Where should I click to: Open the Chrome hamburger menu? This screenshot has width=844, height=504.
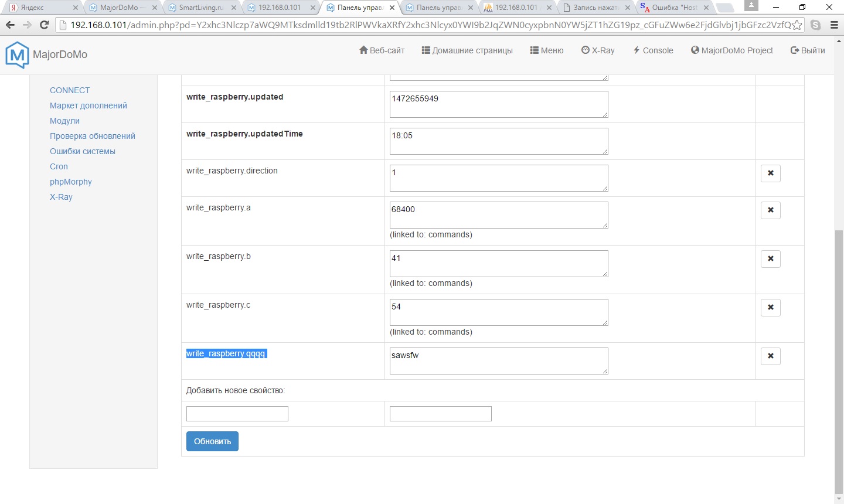834,25
